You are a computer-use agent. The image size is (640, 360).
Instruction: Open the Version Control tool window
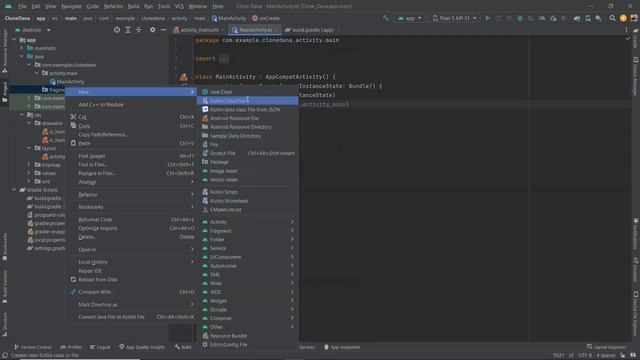point(33,347)
